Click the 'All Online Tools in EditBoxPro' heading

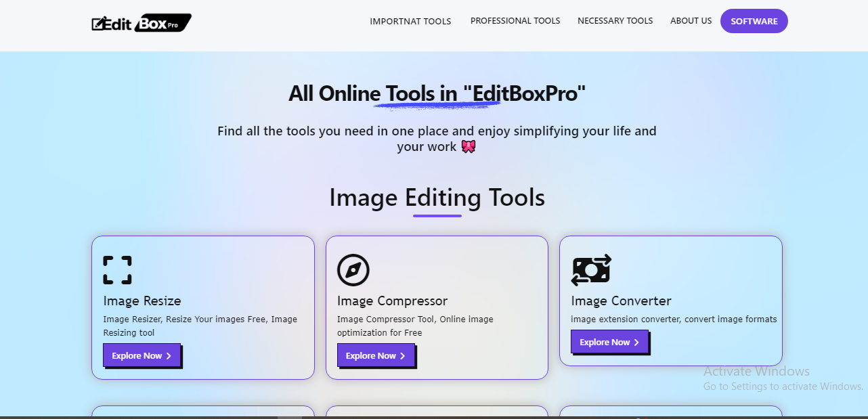[x=437, y=93]
